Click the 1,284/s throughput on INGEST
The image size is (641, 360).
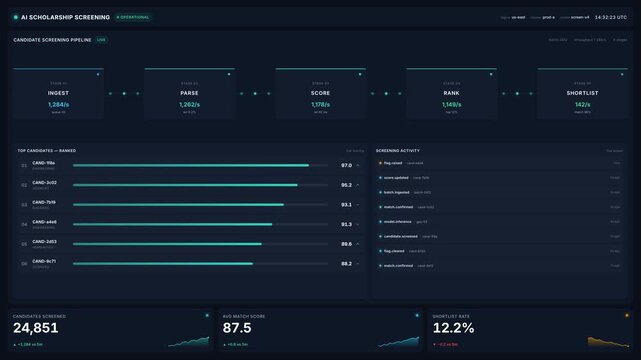(58, 105)
